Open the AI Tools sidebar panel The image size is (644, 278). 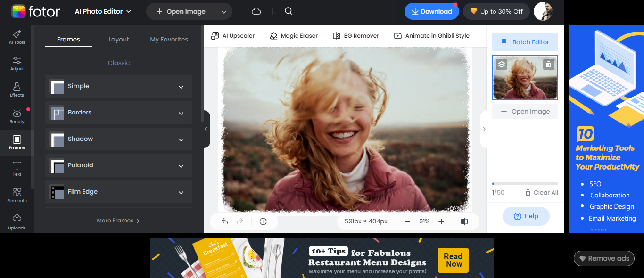pos(17,37)
